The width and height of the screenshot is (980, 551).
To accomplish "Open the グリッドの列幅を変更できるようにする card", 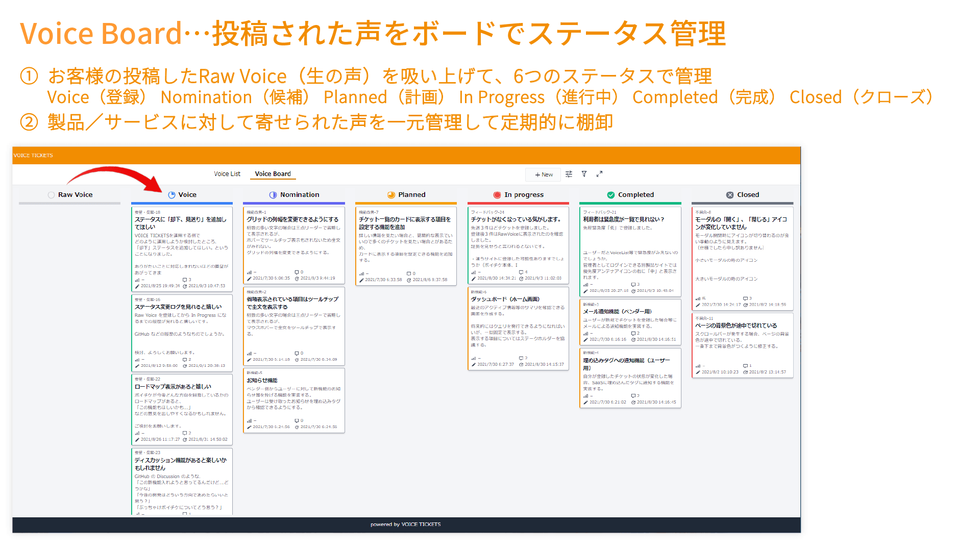I will point(293,219).
